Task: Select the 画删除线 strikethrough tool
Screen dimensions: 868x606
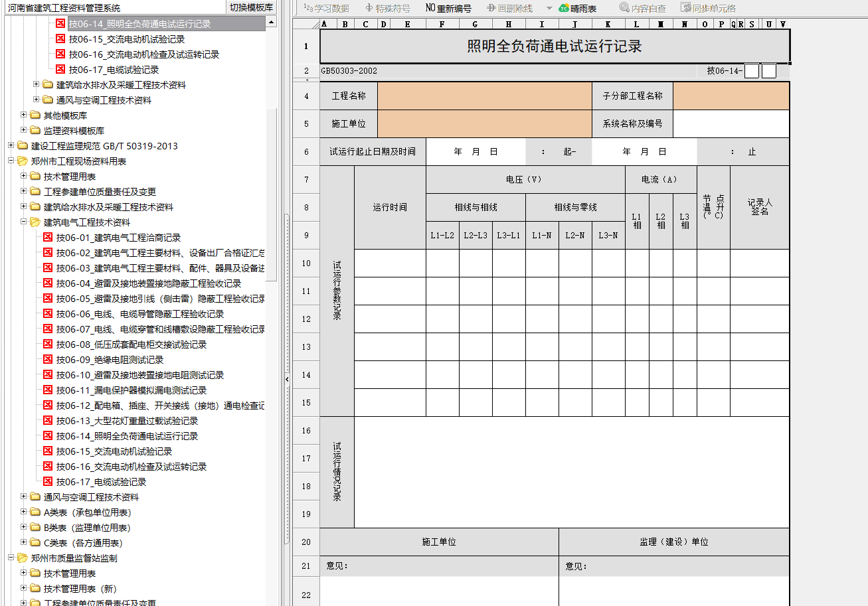Action: point(509,9)
